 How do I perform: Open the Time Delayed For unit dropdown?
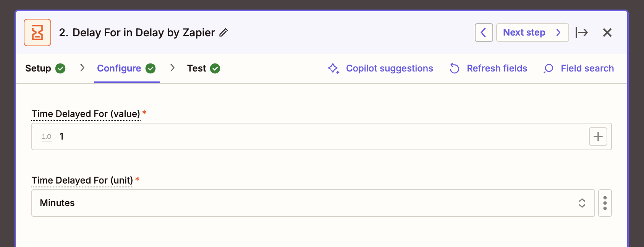click(x=306, y=203)
